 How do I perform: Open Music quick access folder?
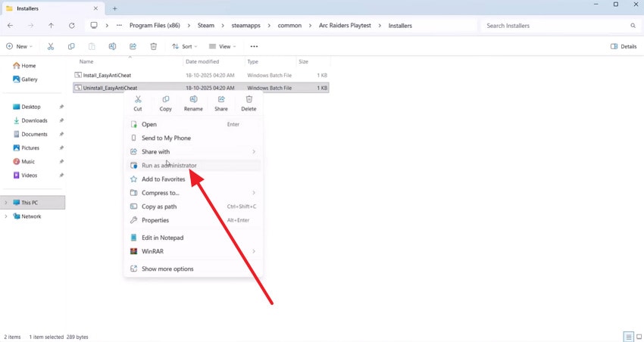23,162
